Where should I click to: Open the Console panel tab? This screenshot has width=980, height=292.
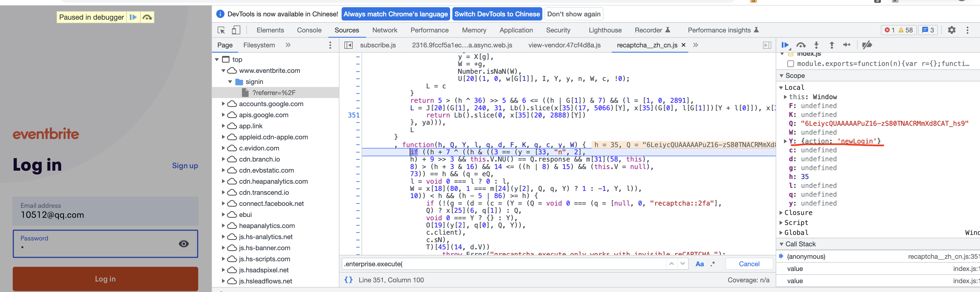click(x=309, y=30)
